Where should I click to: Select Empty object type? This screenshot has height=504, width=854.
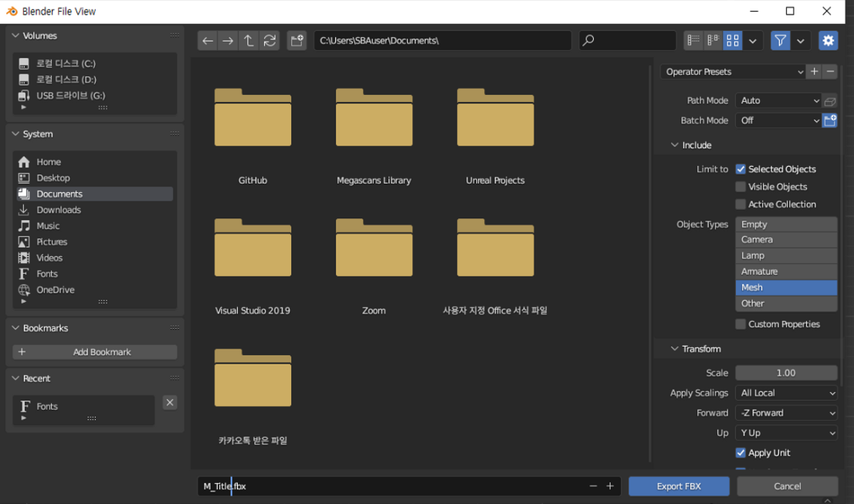pos(787,225)
